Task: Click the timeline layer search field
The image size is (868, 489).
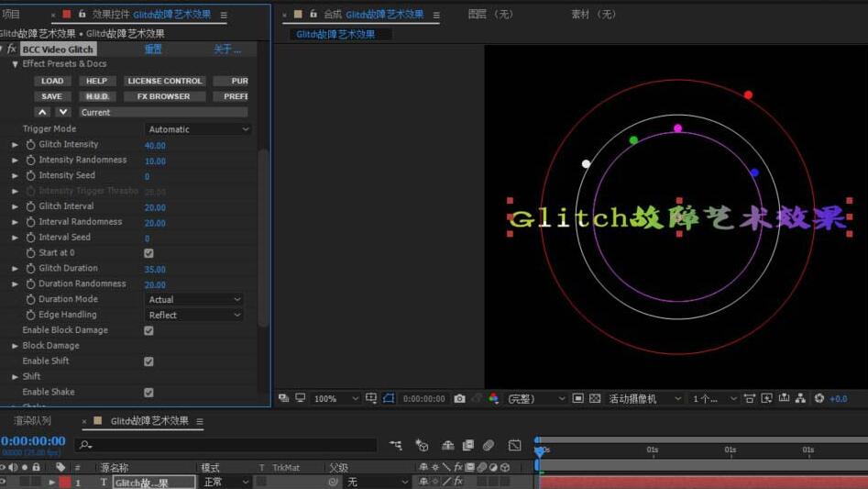Action: coord(229,445)
